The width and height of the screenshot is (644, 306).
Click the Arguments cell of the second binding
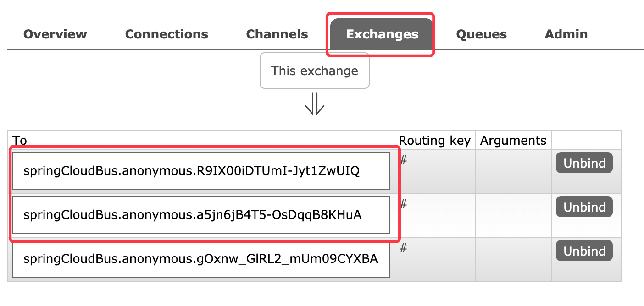click(x=513, y=215)
